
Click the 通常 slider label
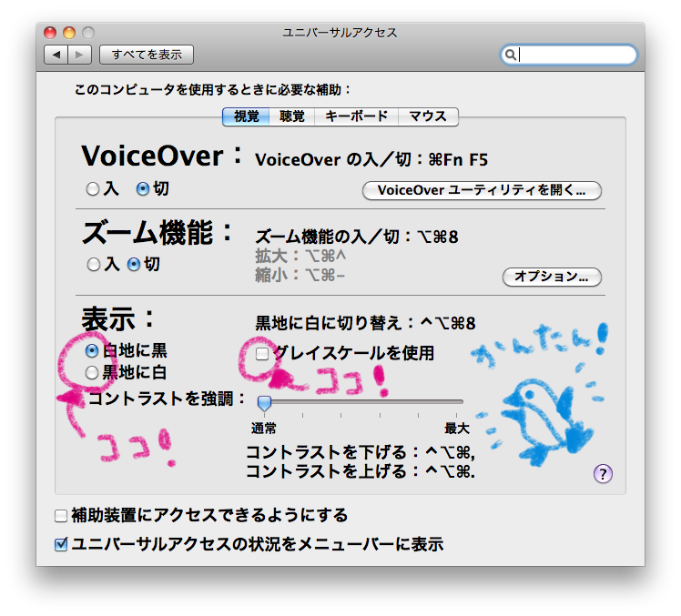click(264, 429)
